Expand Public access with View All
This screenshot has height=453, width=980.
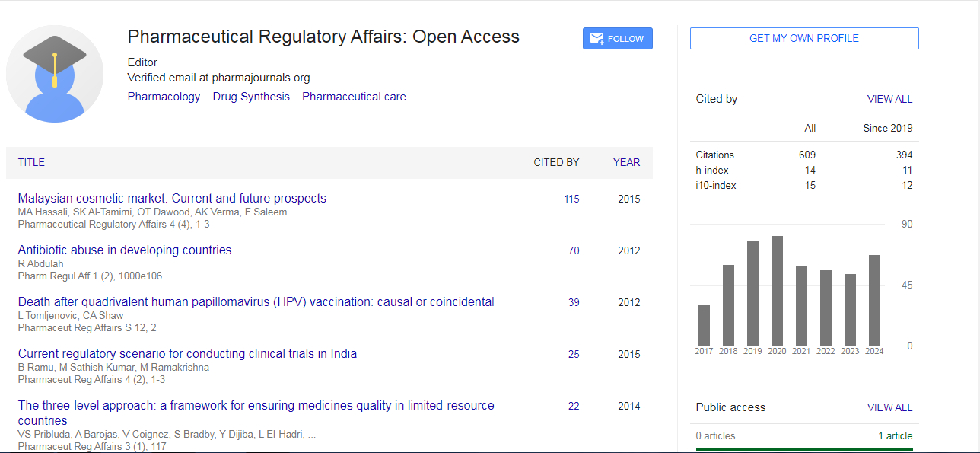coord(889,407)
